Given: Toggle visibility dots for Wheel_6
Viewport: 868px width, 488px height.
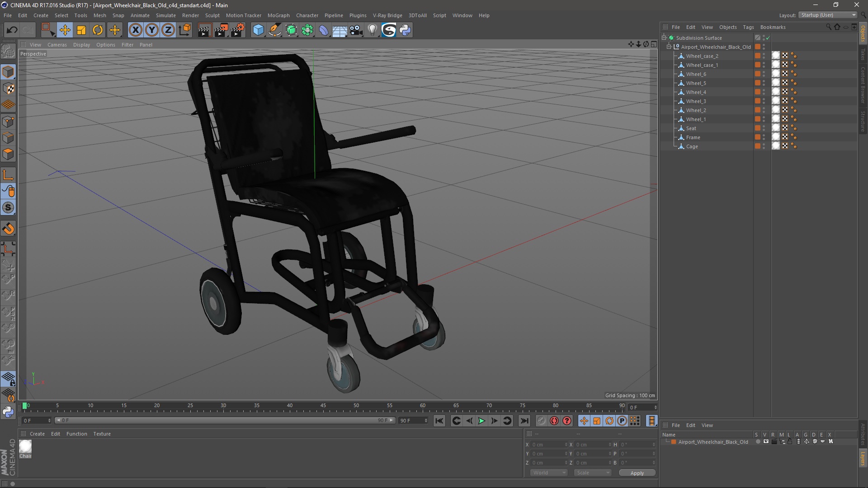Looking at the screenshot, I should tap(764, 74).
